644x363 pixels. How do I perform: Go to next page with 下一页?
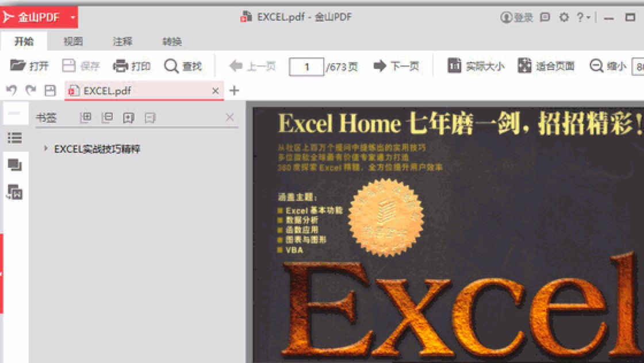coord(396,65)
